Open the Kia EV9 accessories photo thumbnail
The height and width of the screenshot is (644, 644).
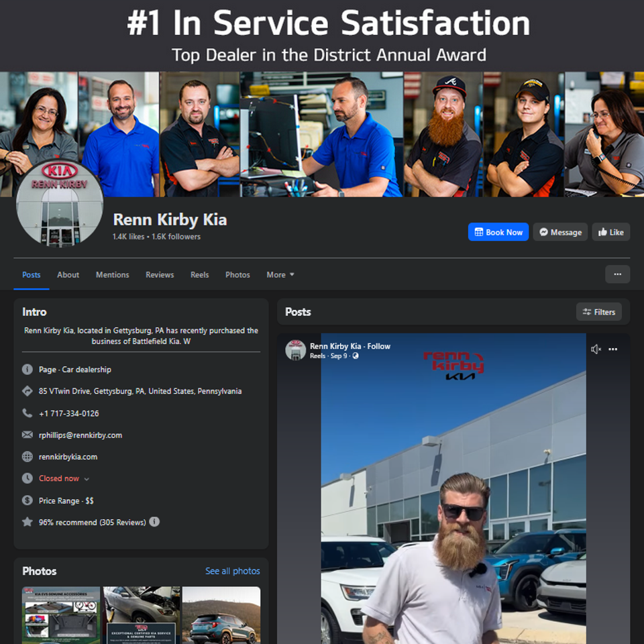click(61, 615)
